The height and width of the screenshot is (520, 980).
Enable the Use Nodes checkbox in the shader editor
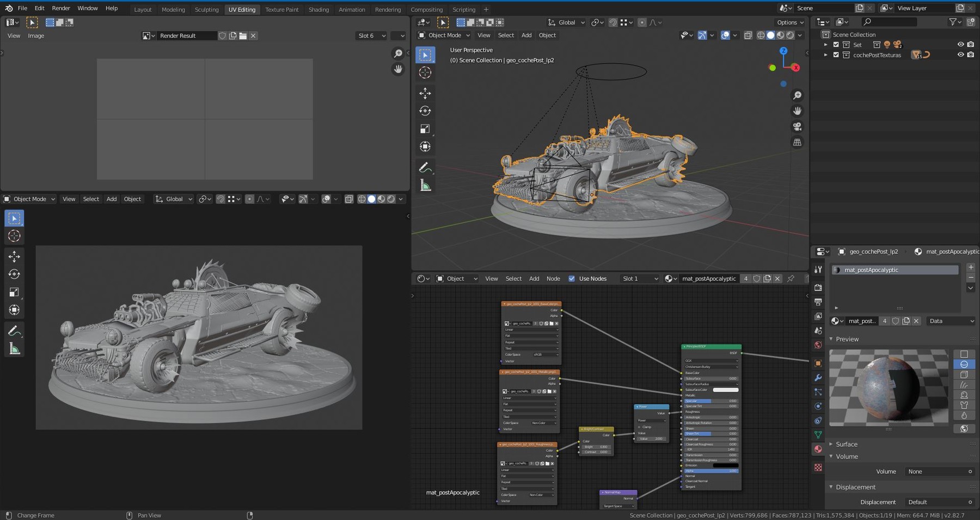572,278
